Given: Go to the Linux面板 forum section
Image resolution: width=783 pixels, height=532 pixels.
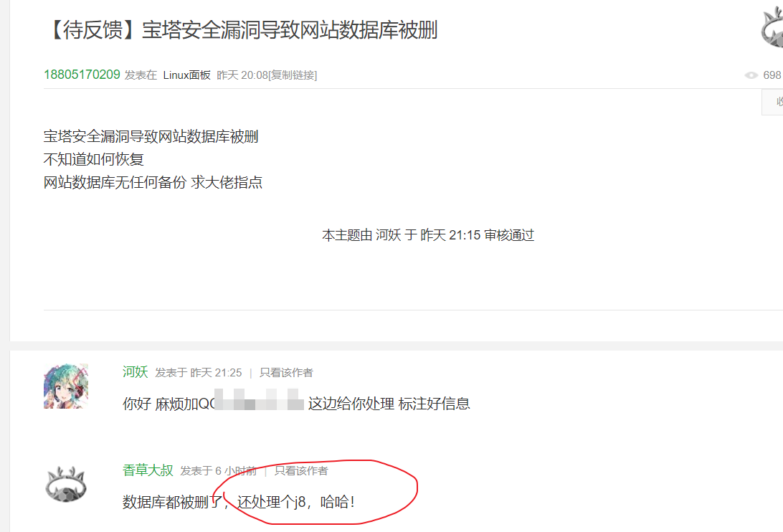Looking at the screenshot, I should [186, 75].
